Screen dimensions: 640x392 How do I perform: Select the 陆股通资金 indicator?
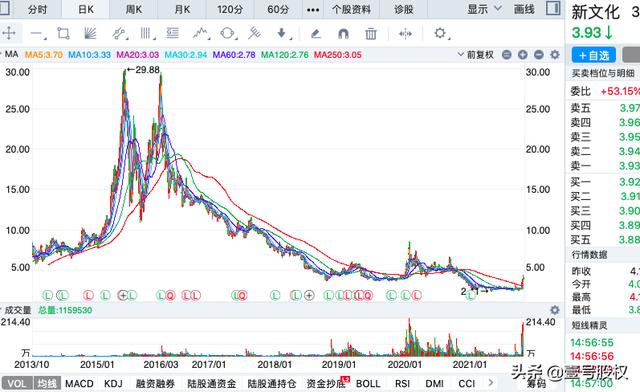(211, 383)
